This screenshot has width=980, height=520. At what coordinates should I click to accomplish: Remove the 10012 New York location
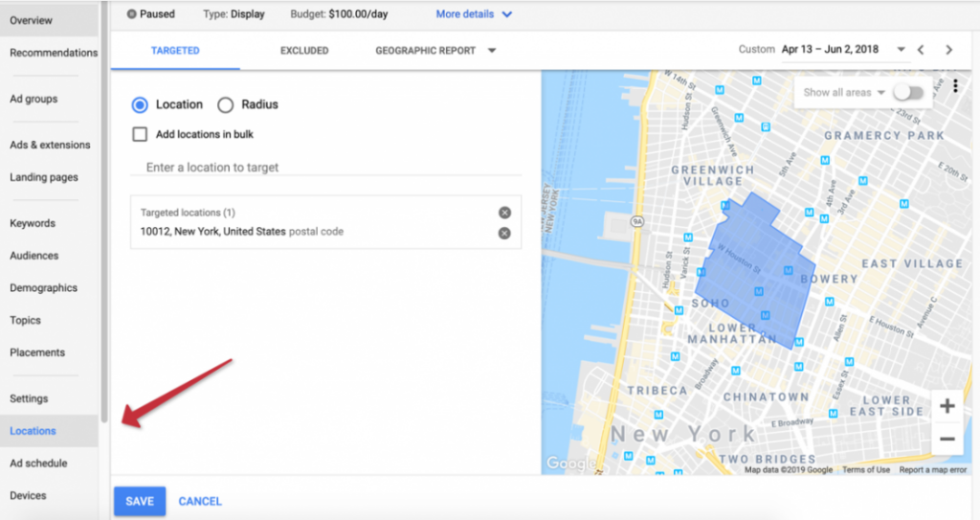(504, 234)
